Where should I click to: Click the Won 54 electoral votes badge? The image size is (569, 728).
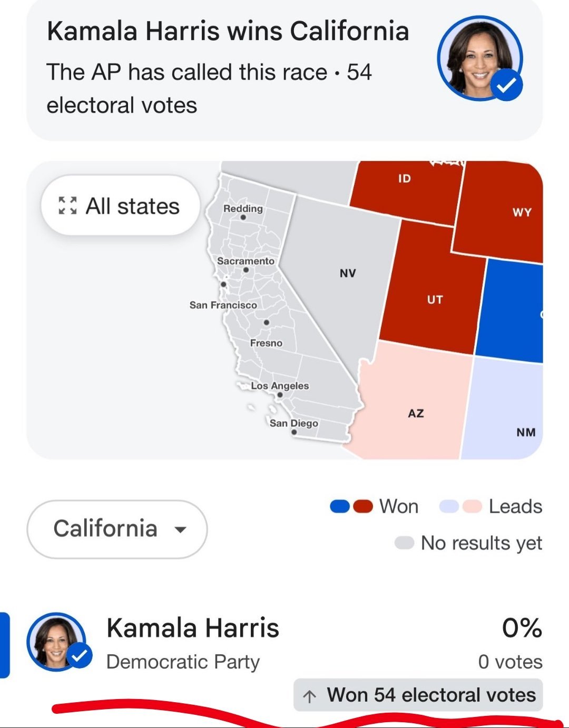click(x=418, y=695)
